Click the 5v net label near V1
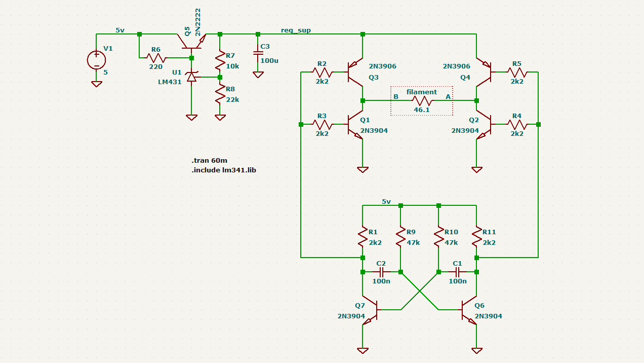 tap(120, 30)
